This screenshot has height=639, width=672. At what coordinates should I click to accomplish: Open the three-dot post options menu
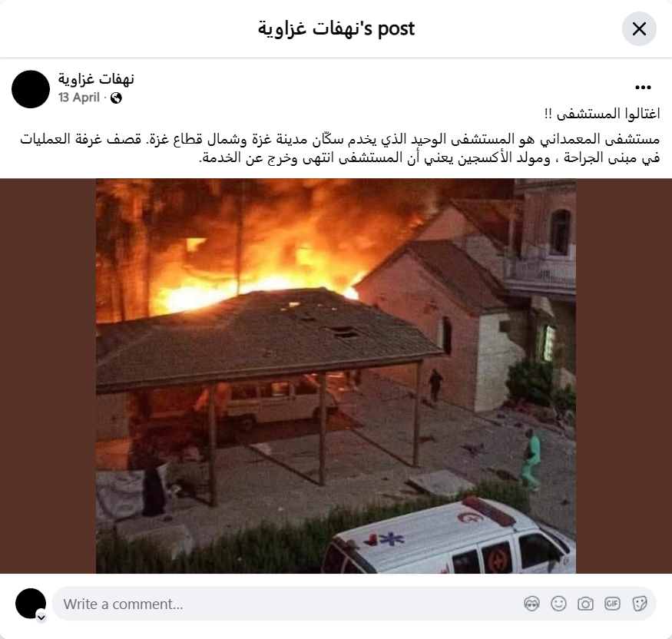[x=643, y=88]
